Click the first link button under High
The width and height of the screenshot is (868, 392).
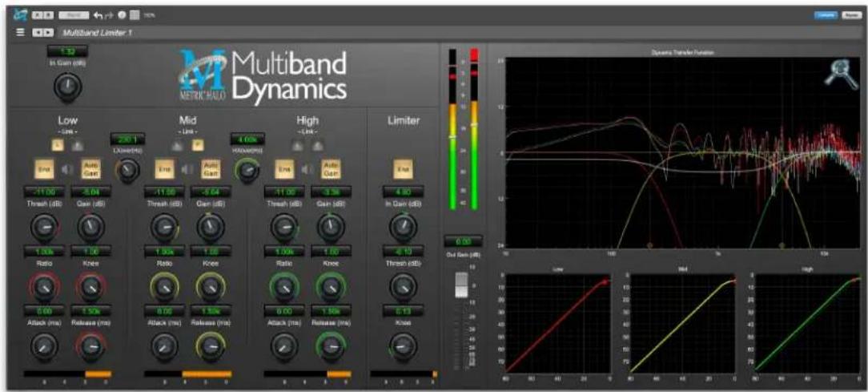pos(297,145)
